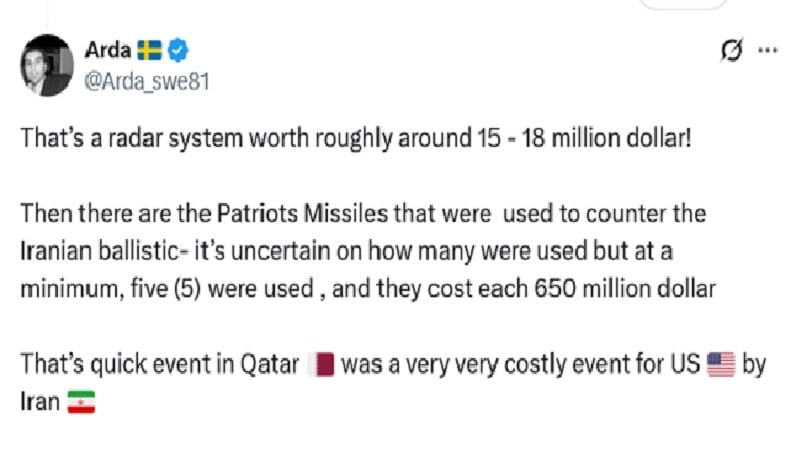Click the Patriots Missiles paragraph
The image size is (800, 450).
(x=368, y=251)
